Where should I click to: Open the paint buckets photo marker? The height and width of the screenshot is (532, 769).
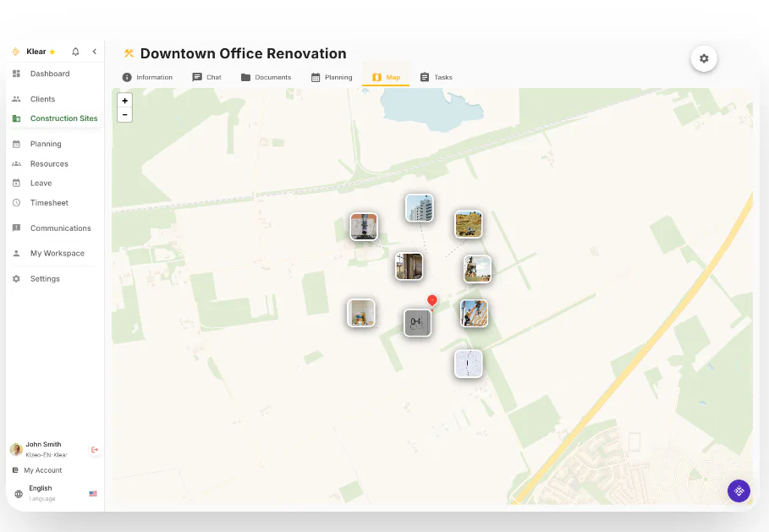361,313
